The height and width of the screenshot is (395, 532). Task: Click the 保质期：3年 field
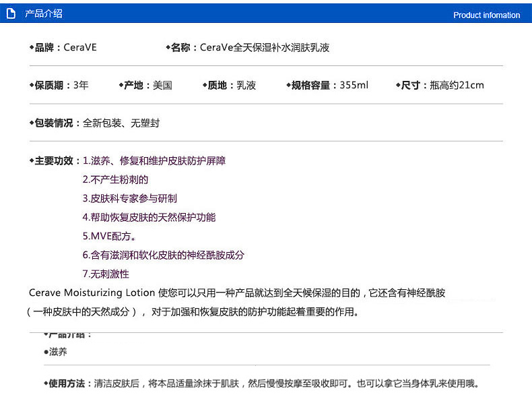point(59,85)
